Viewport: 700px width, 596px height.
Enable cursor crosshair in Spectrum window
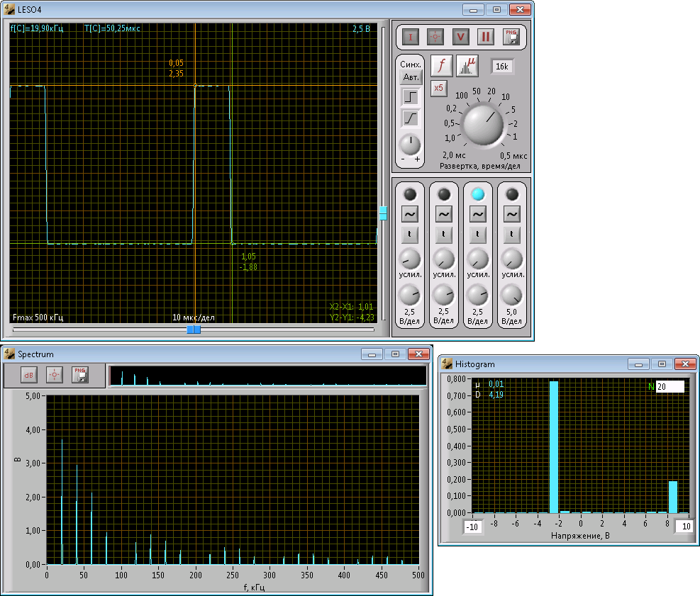[55, 375]
